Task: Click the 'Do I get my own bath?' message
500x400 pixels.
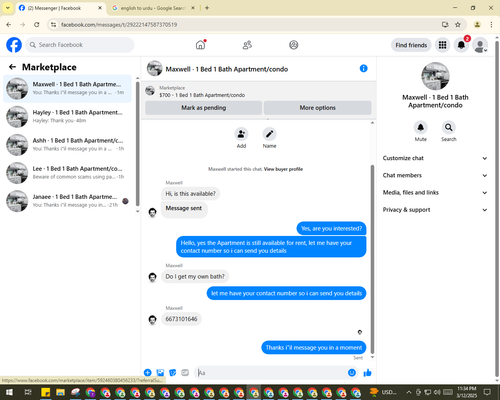Action: tap(195, 276)
